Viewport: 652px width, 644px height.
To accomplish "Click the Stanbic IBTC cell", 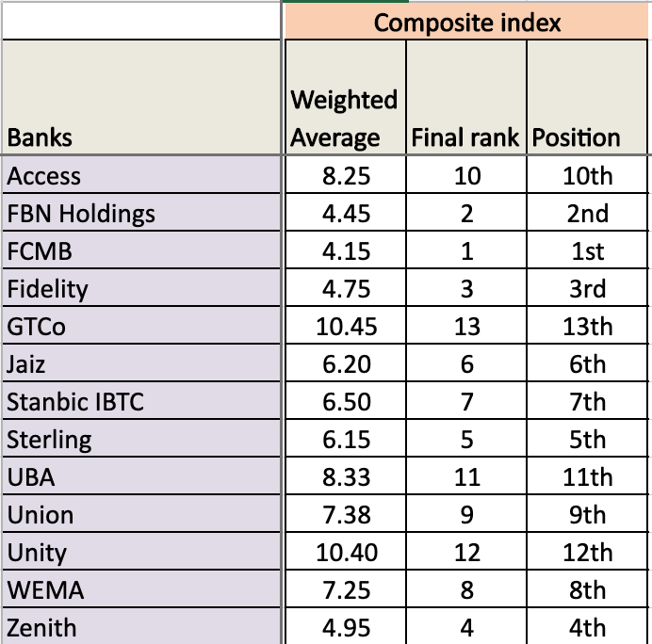I will [x=141, y=402].
